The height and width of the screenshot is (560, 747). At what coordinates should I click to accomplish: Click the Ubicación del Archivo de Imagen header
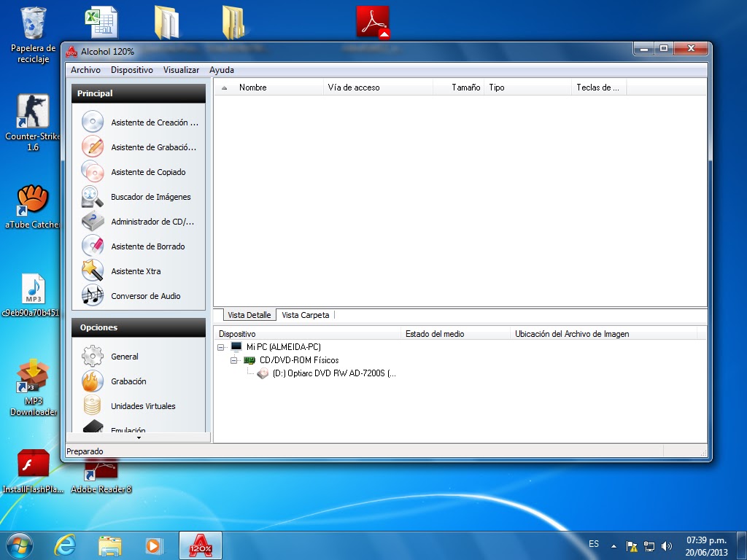click(x=603, y=334)
